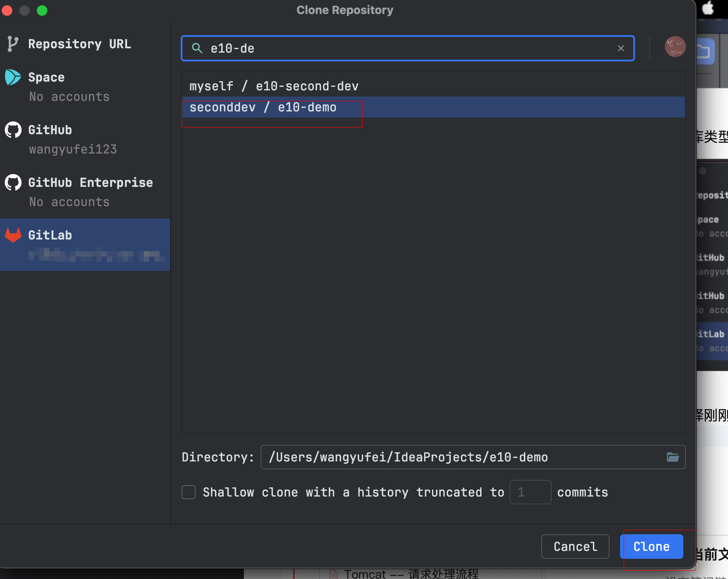This screenshot has height=579, width=728.
Task: Select seconddev / e10-demo repository
Action: (x=263, y=107)
